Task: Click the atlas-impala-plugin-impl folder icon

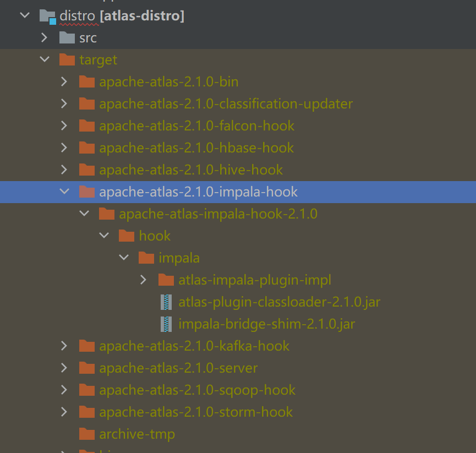Action: coord(166,280)
